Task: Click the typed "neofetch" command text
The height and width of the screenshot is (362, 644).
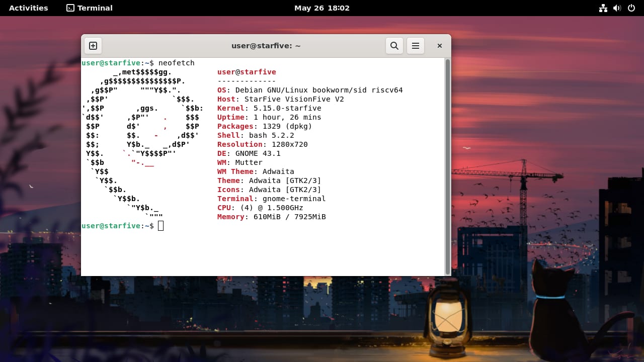Action: 176,63
